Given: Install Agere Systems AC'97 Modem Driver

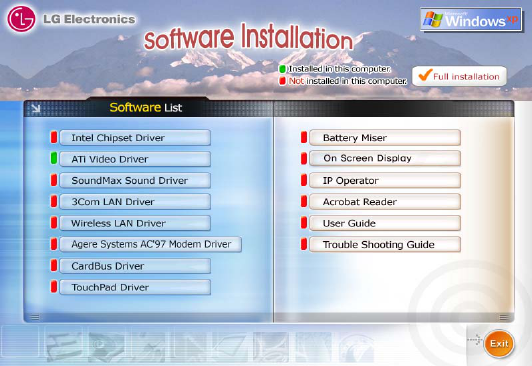Looking at the screenshot, I should [x=151, y=244].
